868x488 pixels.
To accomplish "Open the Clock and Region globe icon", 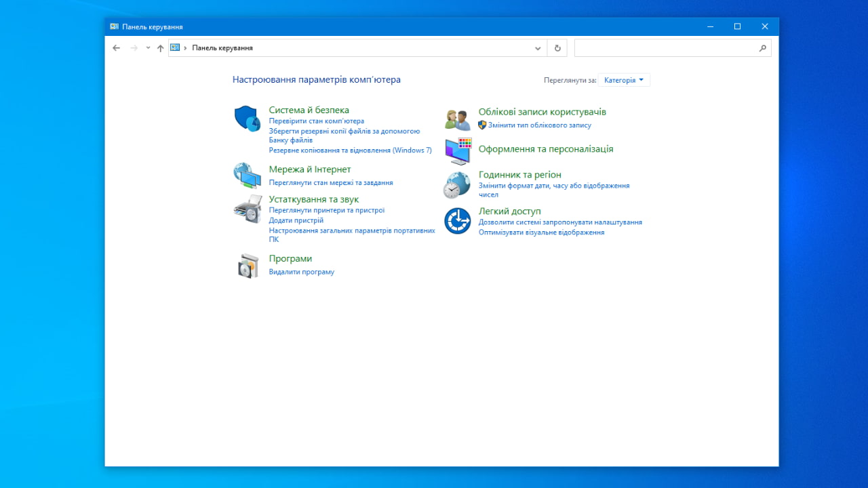I will click(457, 184).
